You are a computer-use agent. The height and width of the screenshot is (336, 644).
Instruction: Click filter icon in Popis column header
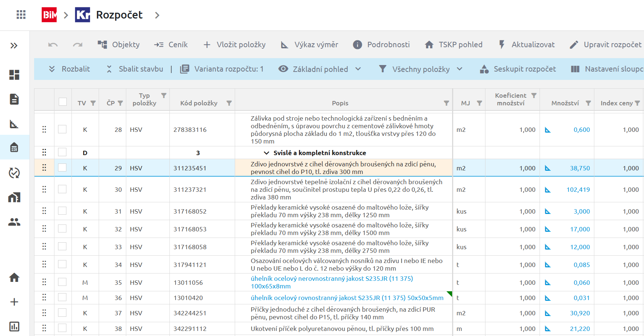click(446, 103)
